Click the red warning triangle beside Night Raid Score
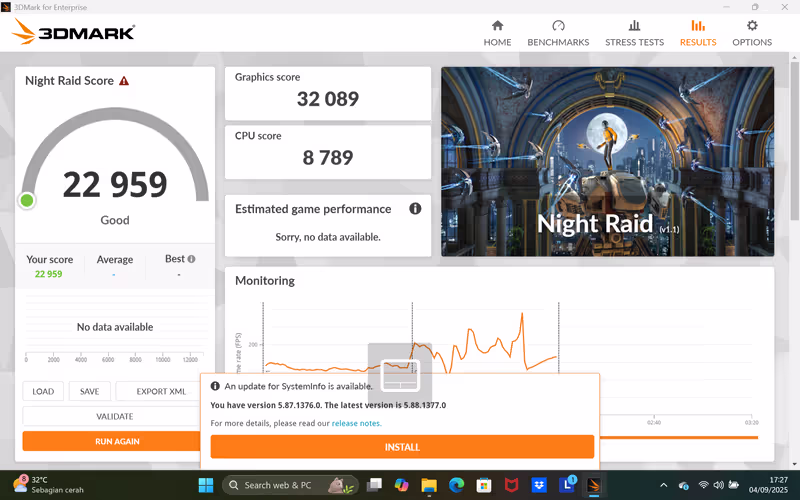Screen dimensions: 800x500 tap(124, 81)
